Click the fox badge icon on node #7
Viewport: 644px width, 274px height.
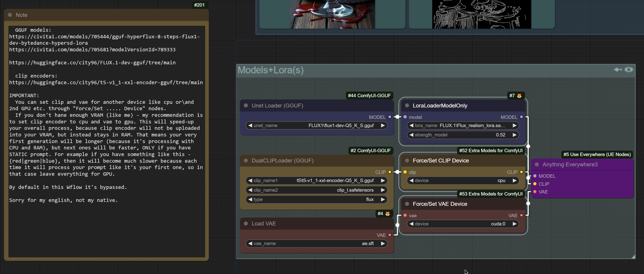pyautogui.click(x=519, y=96)
